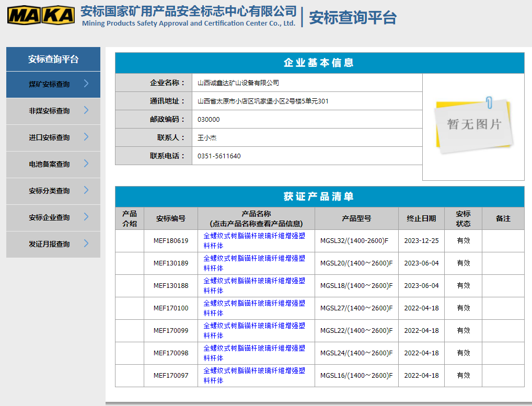Open the 电池备案查询 sidebar entry
Viewport: 532px width, 406px height.
pos(49,164)
